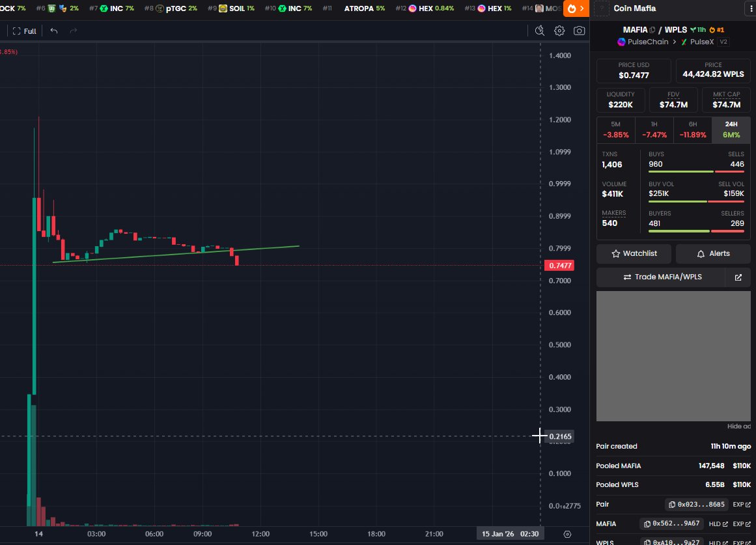
Task: Click trending #9 SOIL ticker
Action: point(231,8)
